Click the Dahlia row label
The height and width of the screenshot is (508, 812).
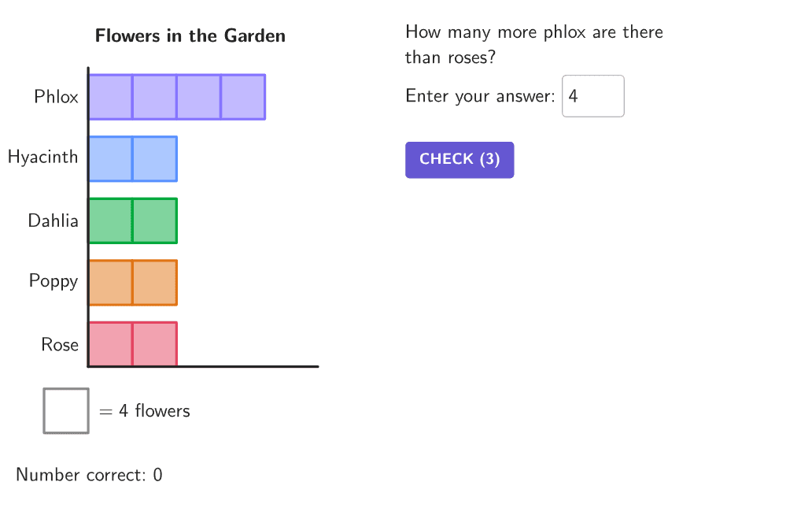pyautogui.click(x=54, y=221)
